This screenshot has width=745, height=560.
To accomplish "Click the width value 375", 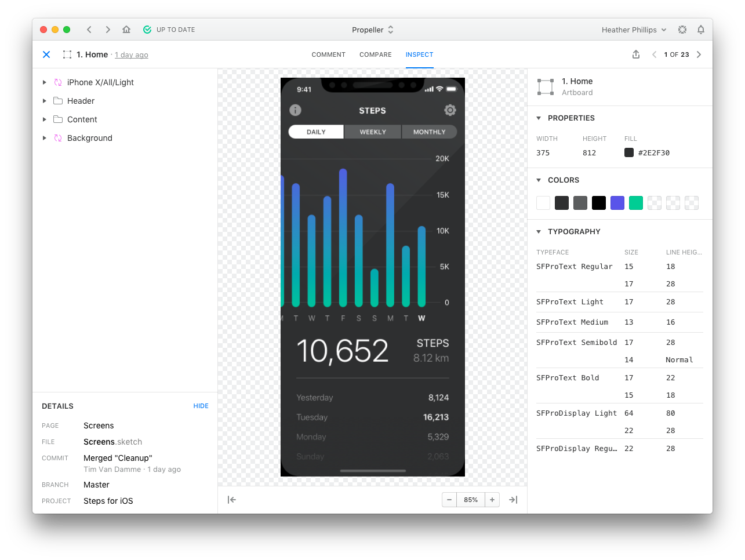I will tap(543, 153).
